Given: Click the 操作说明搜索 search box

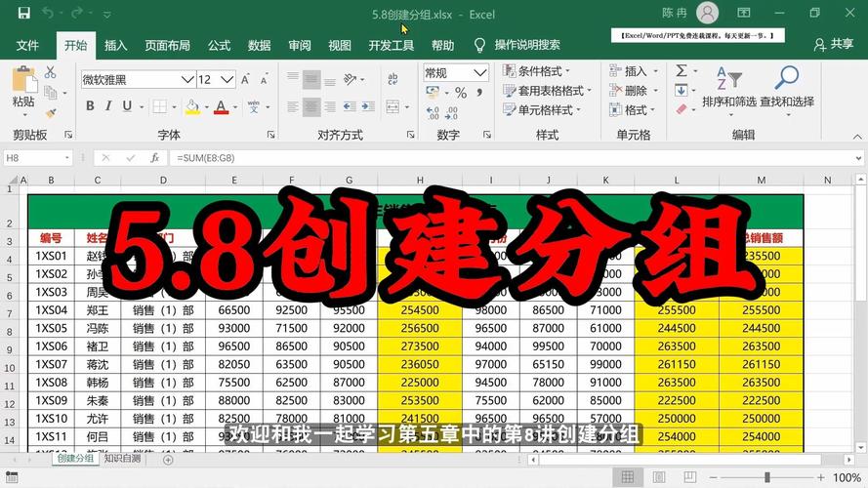Looking at the screenshot, I should [527, 45].
